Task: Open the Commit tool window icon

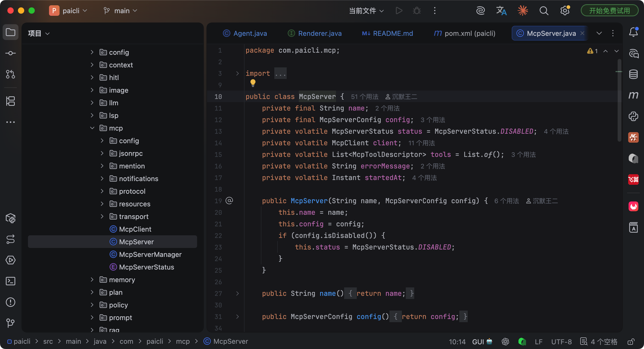Action: (11, 53)
